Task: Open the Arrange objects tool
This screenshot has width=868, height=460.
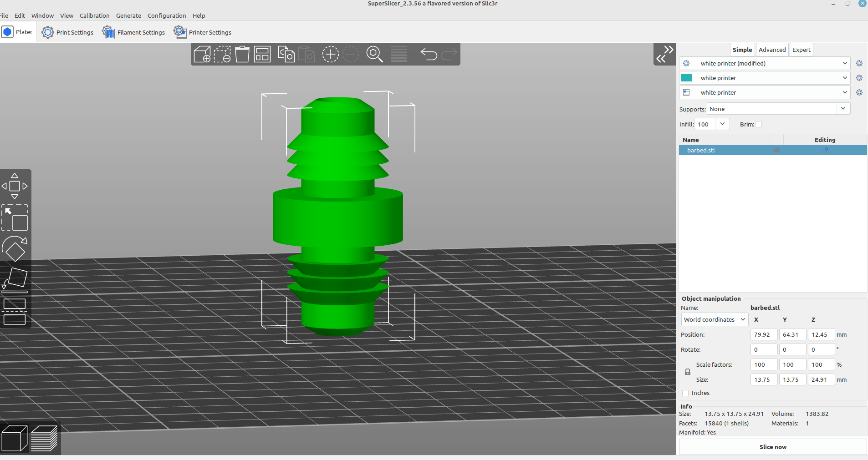Action: [262, 54]
